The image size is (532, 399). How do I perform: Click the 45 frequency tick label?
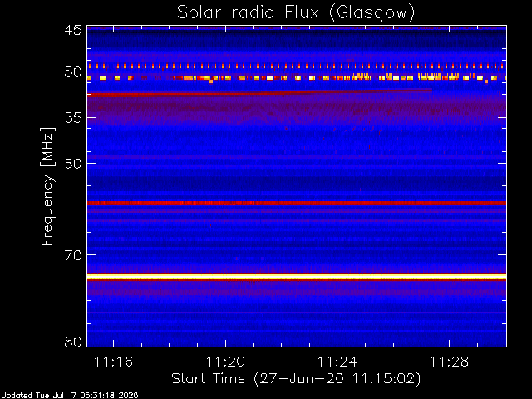pos(73,30)
